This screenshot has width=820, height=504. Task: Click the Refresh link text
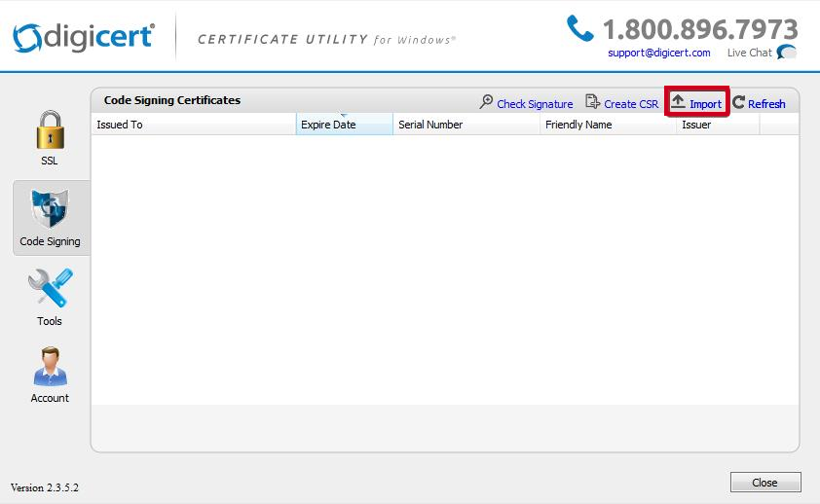tap(766, 104)
